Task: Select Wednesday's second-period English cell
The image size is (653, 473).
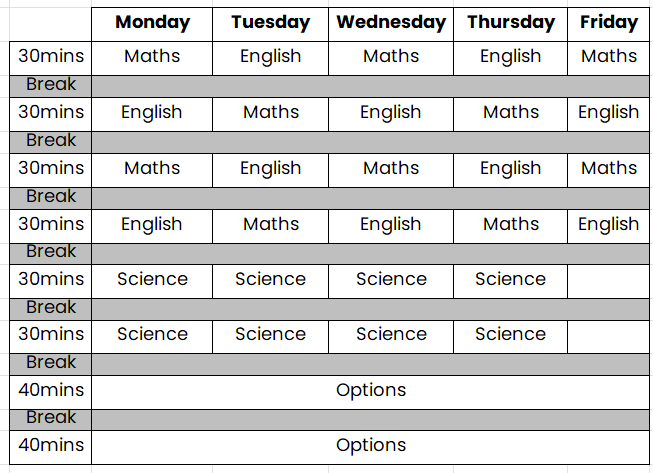Action: coord(391,113)
